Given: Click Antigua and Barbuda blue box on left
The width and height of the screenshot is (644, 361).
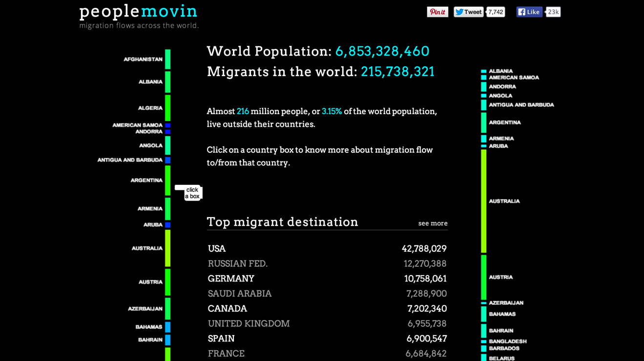Looking at the screenshot, I should [168, 160].
